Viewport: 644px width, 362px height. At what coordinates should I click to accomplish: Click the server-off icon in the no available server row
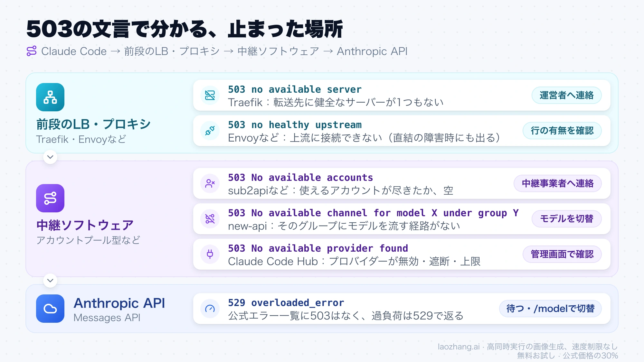pyautogui.click(x=210, y=95)
